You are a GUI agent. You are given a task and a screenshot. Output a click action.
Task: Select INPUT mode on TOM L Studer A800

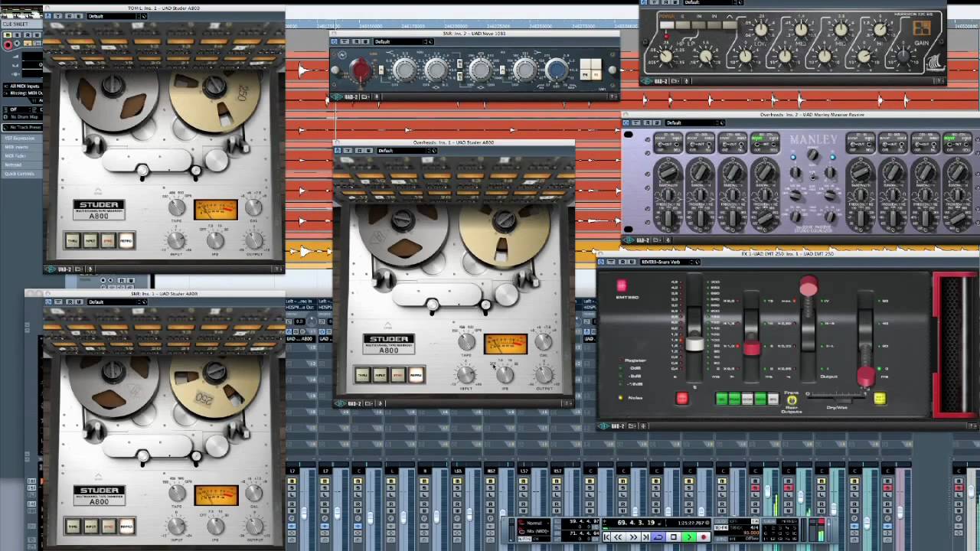(90, 241)
